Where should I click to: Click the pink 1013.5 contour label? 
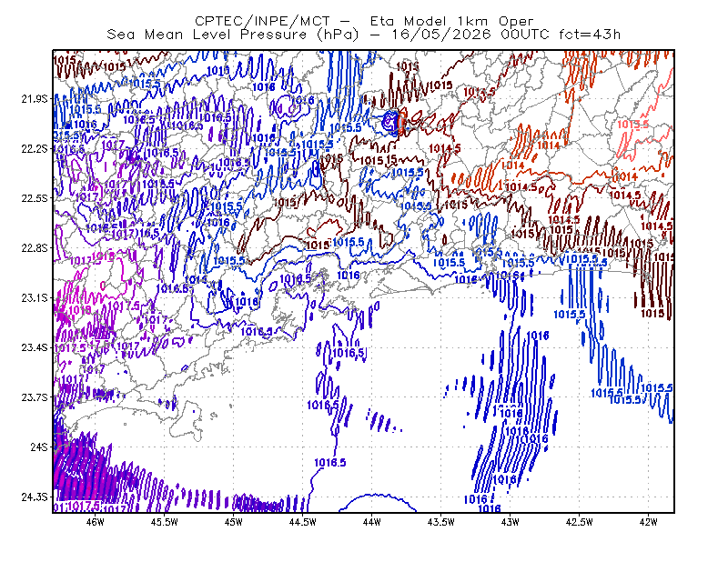point(632,125)
